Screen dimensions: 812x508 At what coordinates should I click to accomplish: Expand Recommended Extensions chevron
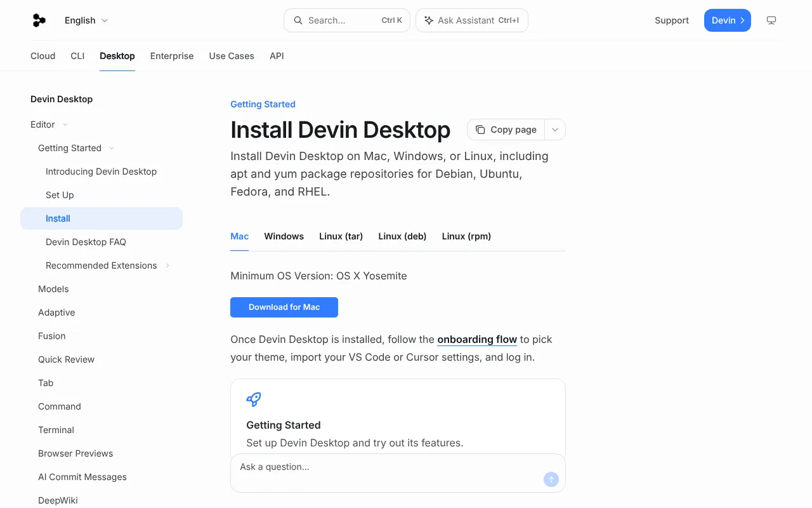coord(167,265)
